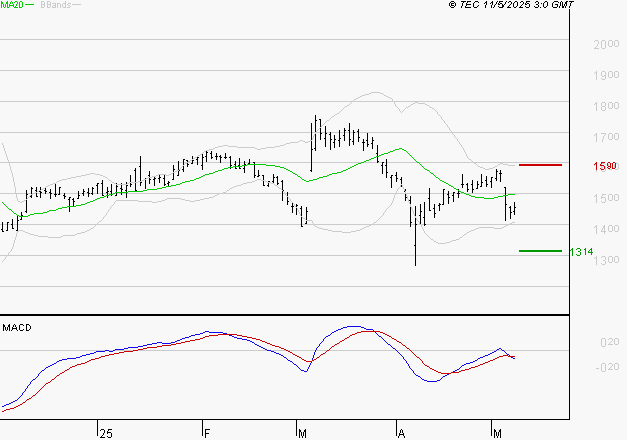
Task: Select the green 1314 support line
Action: click(540, 251)
